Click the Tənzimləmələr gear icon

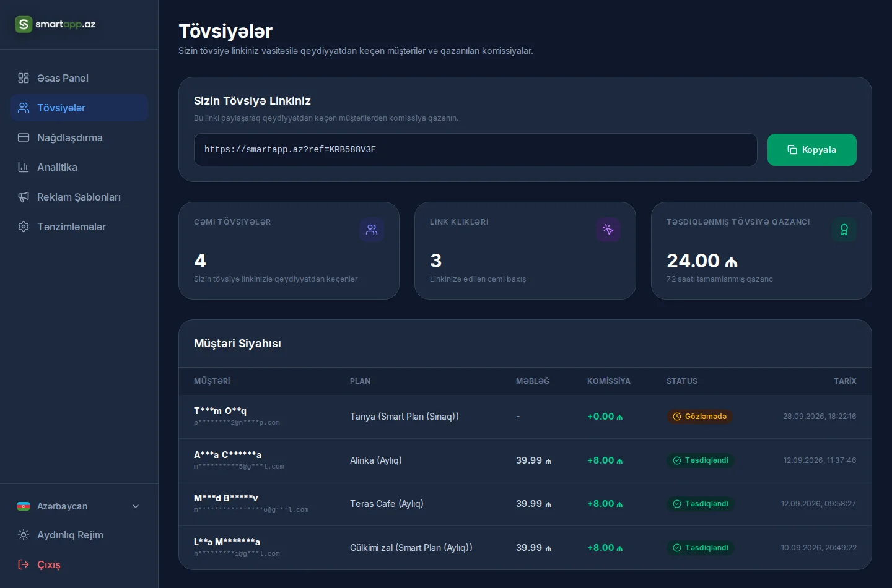click(24, 227)
